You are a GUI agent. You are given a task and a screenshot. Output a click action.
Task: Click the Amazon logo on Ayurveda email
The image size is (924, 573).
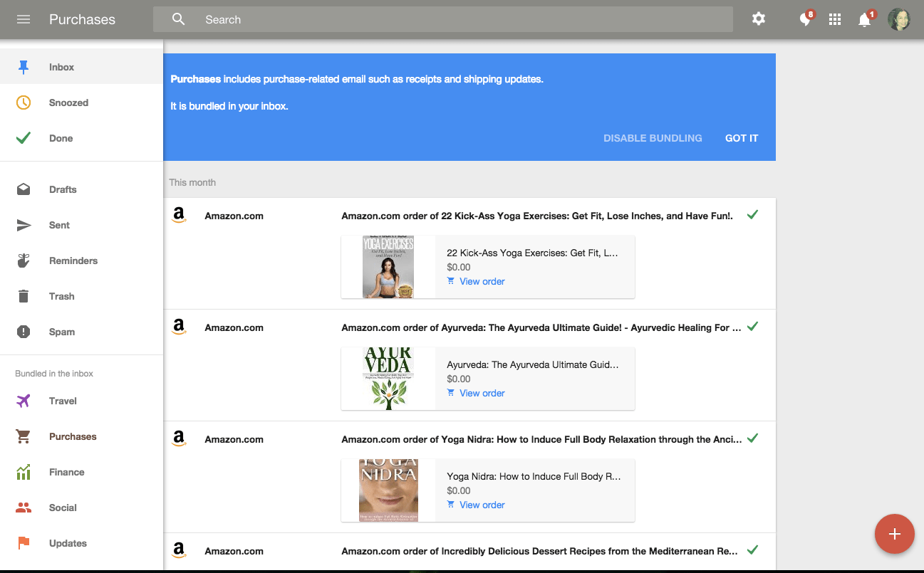tap(179, 327)
